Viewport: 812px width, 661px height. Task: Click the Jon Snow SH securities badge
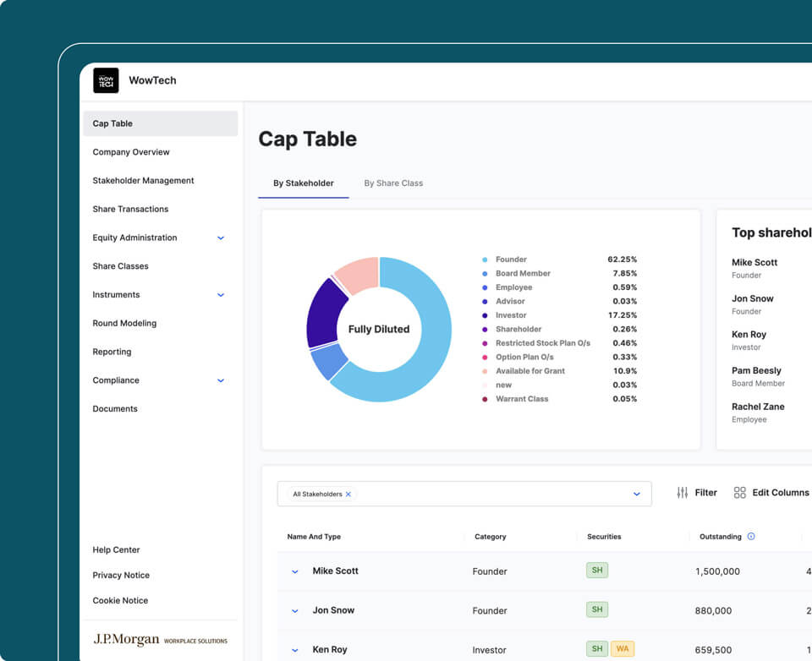coord(597,609)
